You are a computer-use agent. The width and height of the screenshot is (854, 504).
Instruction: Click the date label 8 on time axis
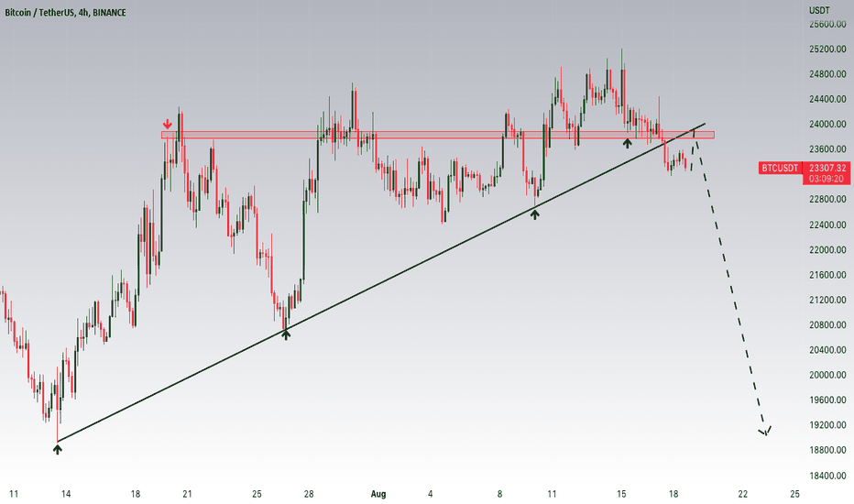tap(499, 494)
